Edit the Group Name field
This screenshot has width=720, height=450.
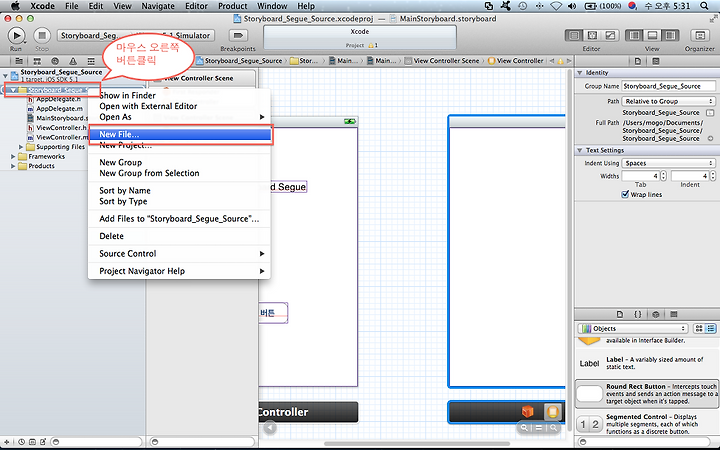pos(668,86)
